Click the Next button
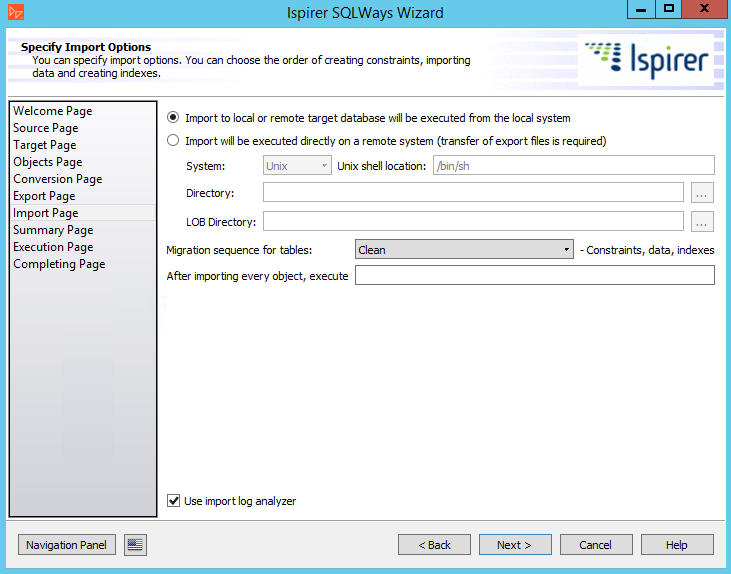731x574 pixels. (x=515, y=545)
